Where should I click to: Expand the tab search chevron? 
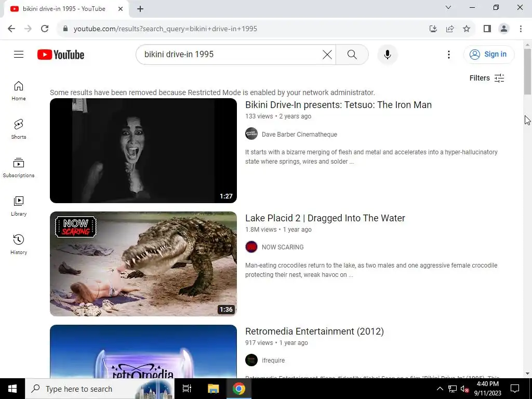pyautogui.click(x=448, y=7)
